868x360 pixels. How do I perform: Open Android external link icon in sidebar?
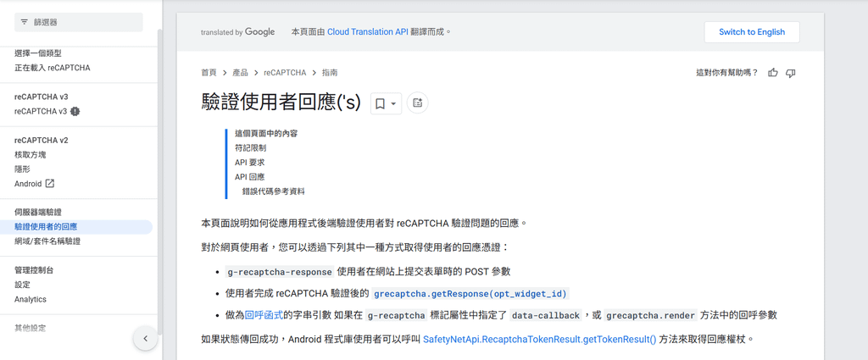50,184
